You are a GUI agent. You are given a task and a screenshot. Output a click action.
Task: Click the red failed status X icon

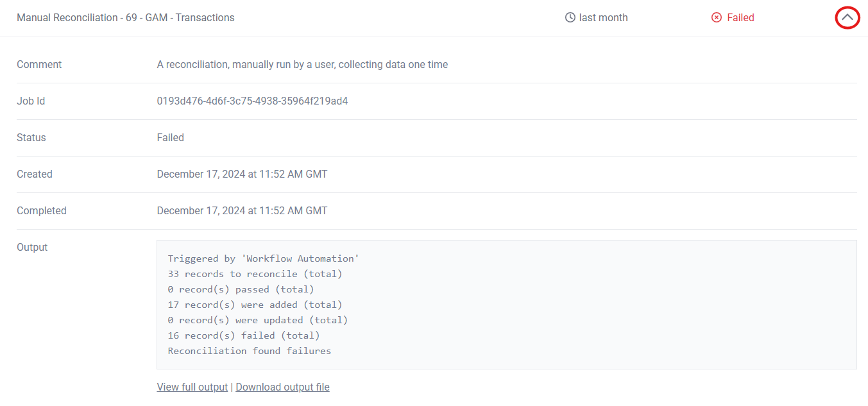coord(717,18)
